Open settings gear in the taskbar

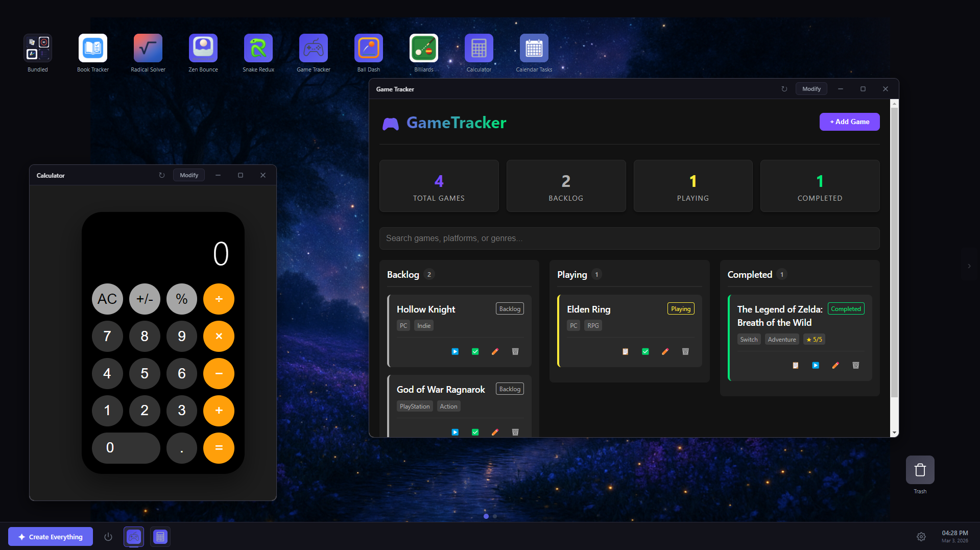click(921, 537)
